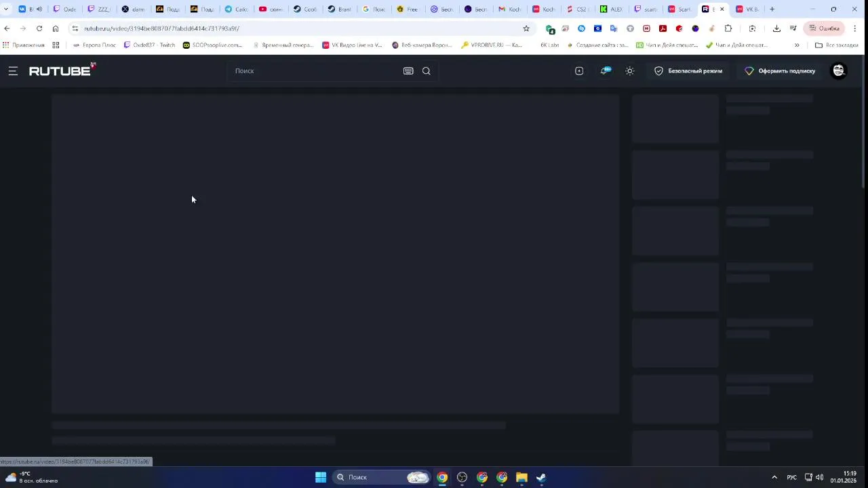Screen dimensions: 868x488
Task: Bookmark this page with the star icon
Action: [x=526, y=28]
